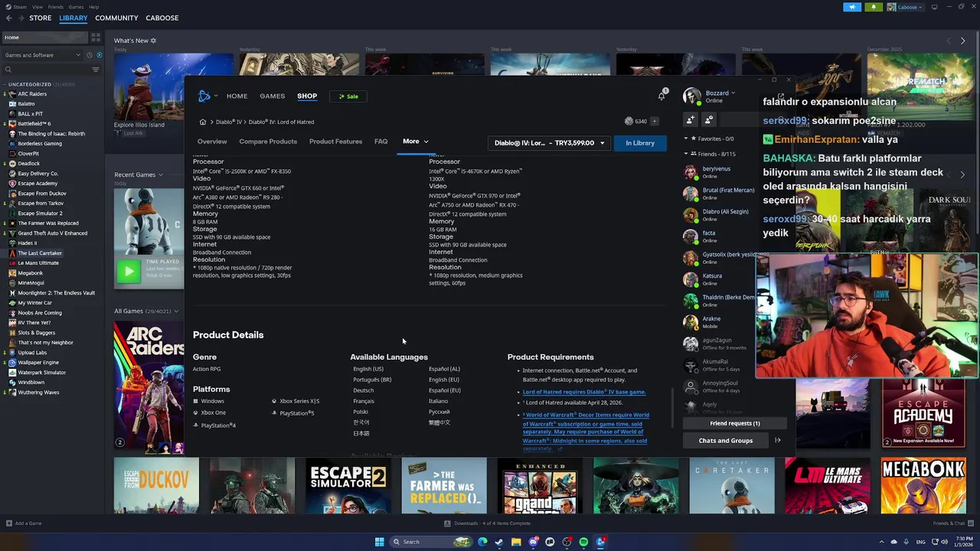Open the Windows Start menu
Image resolution: width=980 pixels, height=551 pixels.
click(x=379, y=542)
